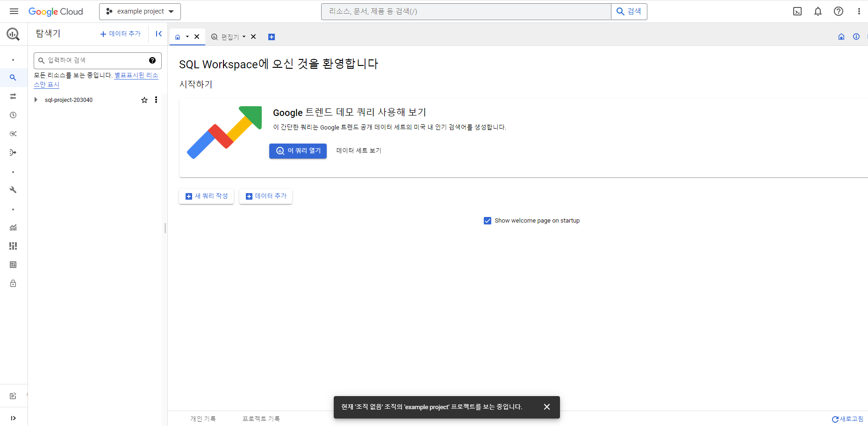
Task: Open Scheduled queries clock icon
Action: (13, 115)
